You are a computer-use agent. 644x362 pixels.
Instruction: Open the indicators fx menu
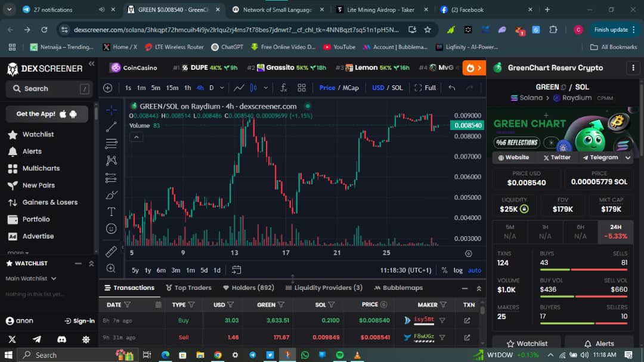pos(283,88)
